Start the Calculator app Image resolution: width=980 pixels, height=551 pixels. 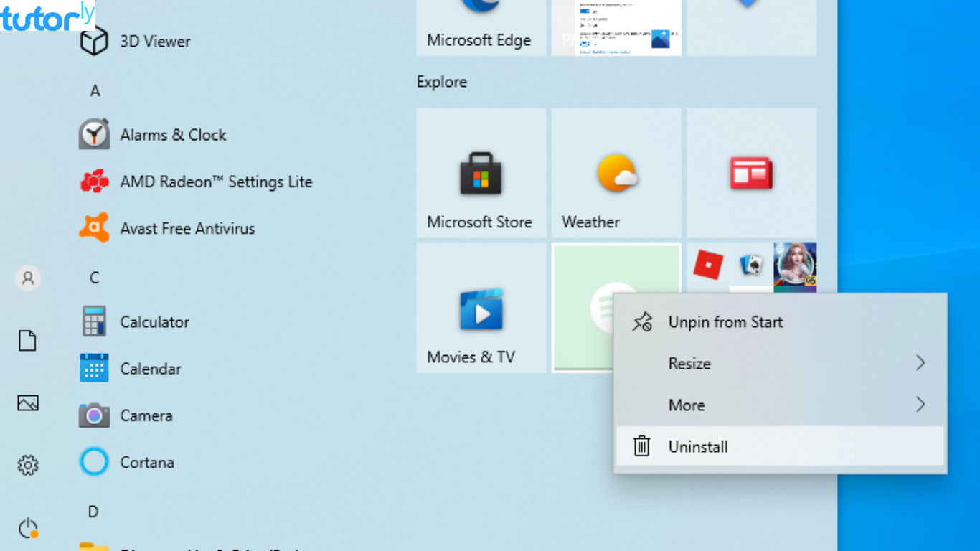coord(154,321)
